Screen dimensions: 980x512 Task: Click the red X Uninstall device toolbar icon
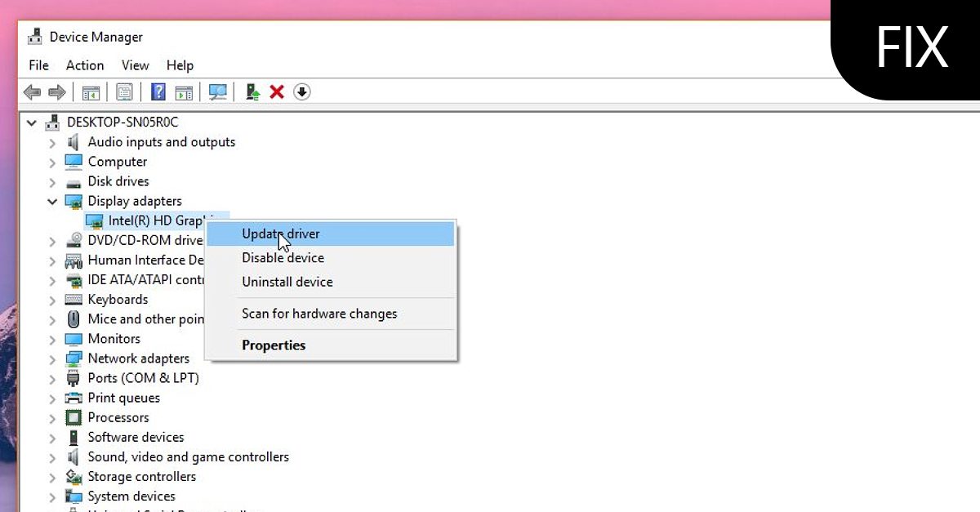click(x=277, y=91)
